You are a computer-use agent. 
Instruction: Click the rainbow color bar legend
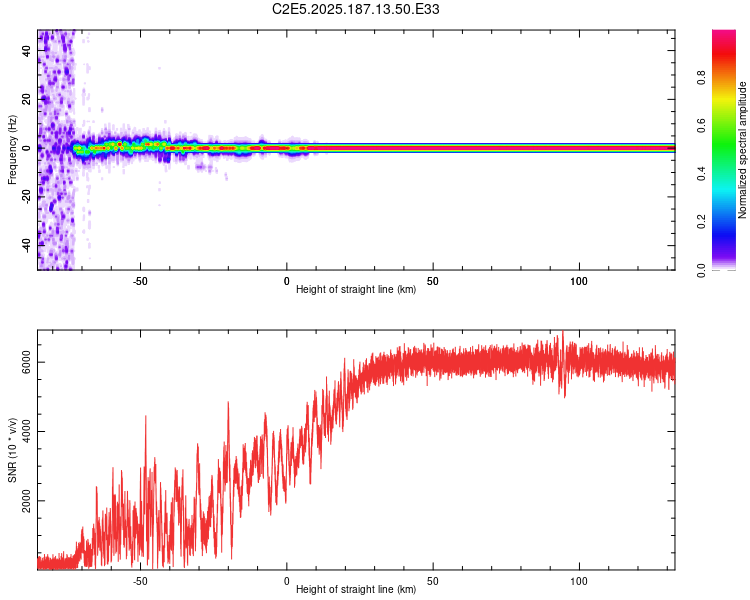tap(724, 150)
